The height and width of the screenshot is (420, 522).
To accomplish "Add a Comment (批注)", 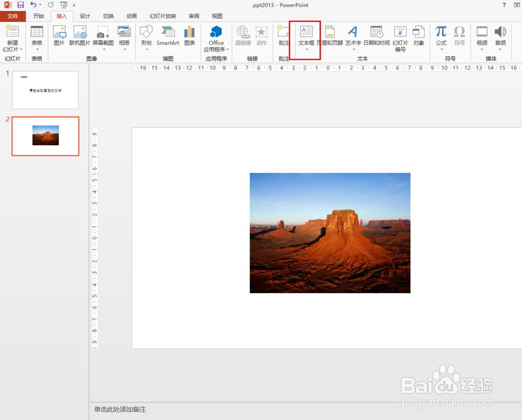I will point(283,35).
